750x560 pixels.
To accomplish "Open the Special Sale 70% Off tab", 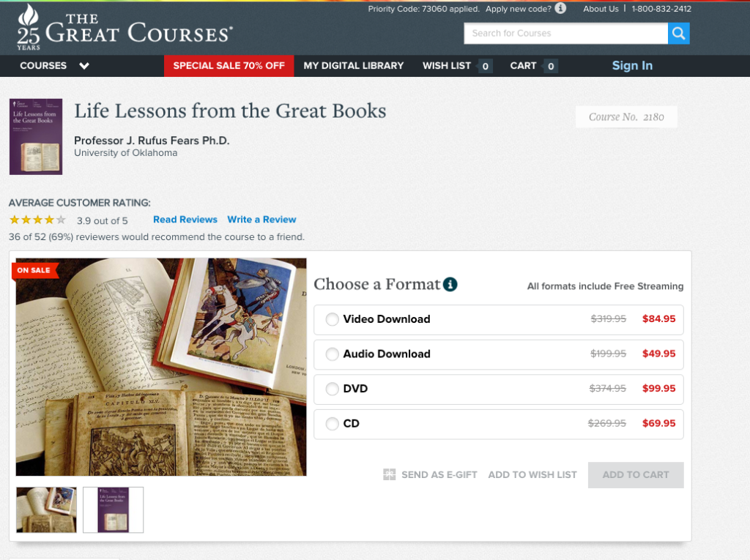I will point(229,66).
